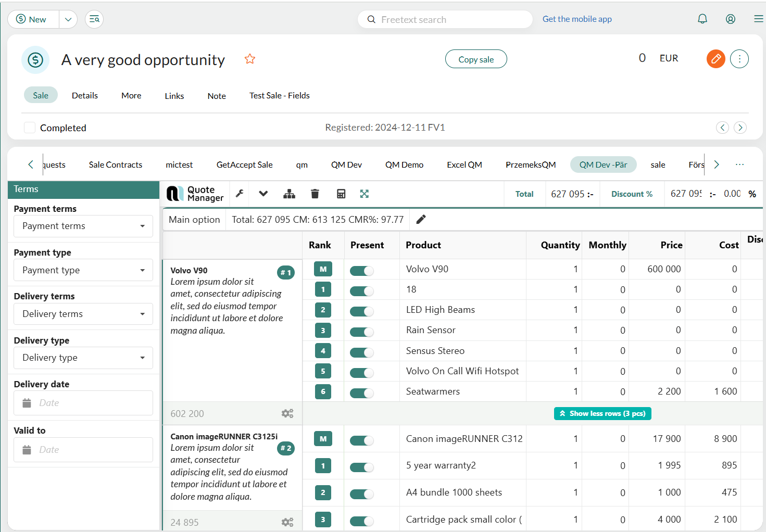Open the find/search list icon

94,19
